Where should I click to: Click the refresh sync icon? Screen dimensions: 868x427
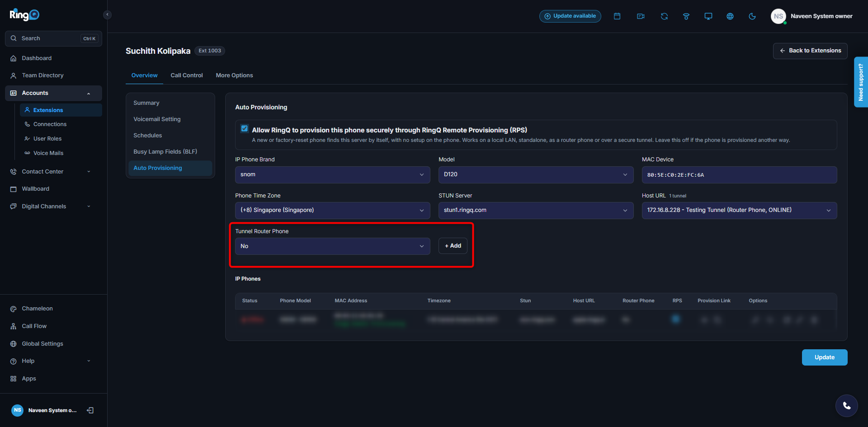(x=664, y=16)
